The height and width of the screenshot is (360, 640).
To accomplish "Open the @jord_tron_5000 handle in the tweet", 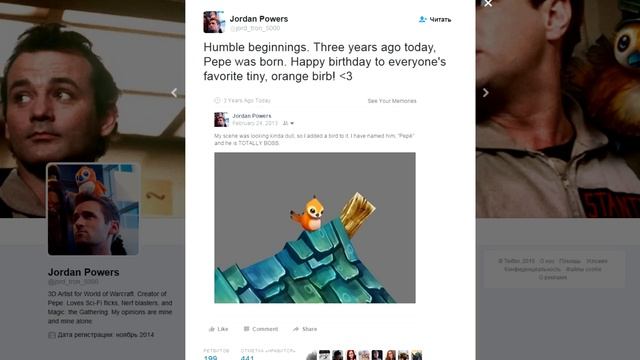I will pyautogui.click(x=255, y=28).
